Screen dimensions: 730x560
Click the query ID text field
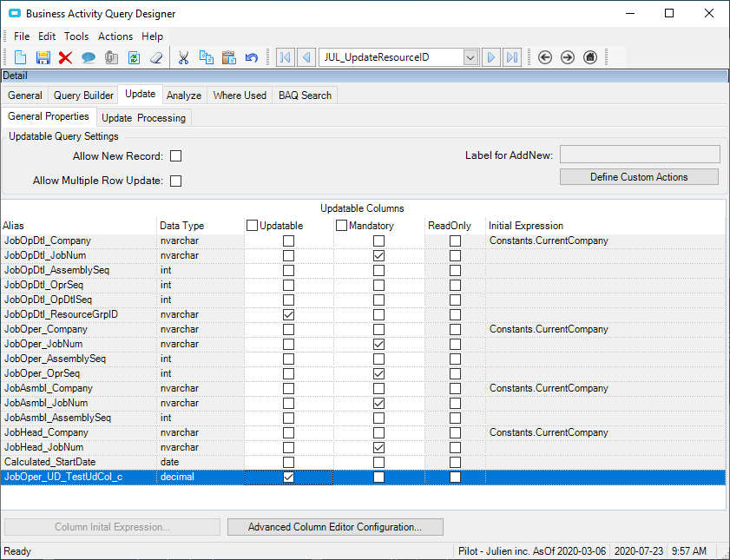[x=391, y=57]
